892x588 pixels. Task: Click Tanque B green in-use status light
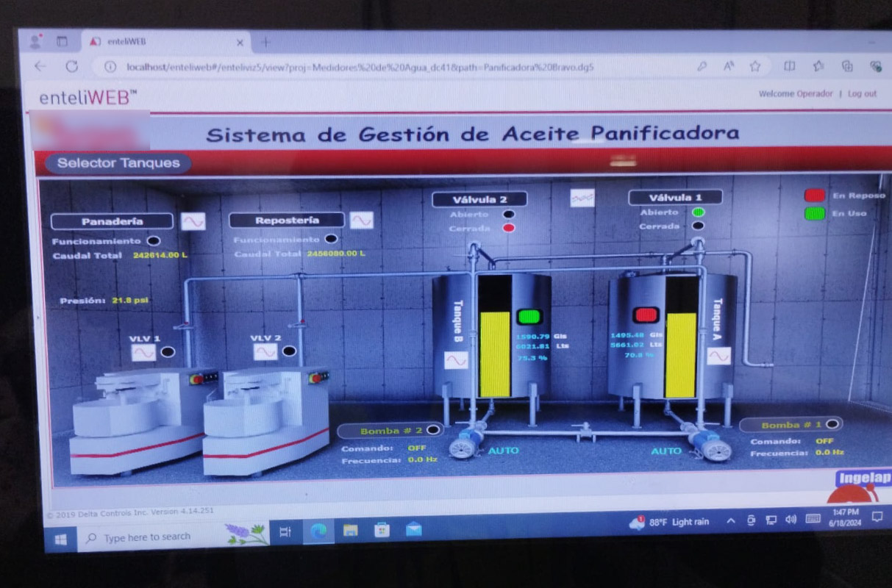[x=529, y=317]
